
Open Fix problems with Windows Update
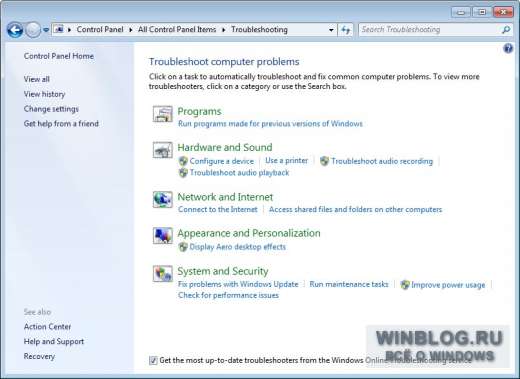coord(238,284)
